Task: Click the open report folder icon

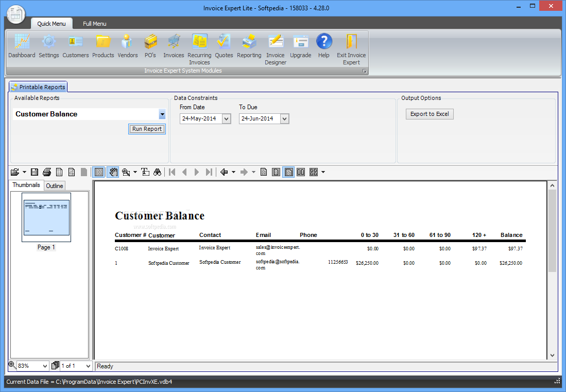Action: coord(15,172)
